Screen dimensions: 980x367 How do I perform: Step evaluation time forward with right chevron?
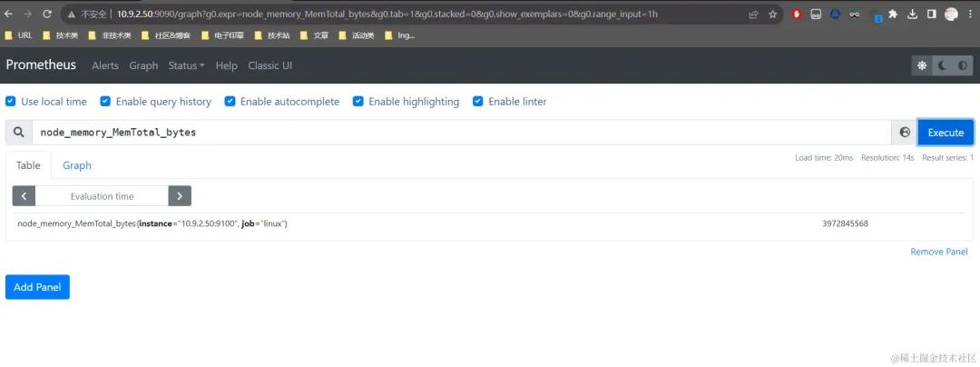pyautogui.click(x=180, y=195)
